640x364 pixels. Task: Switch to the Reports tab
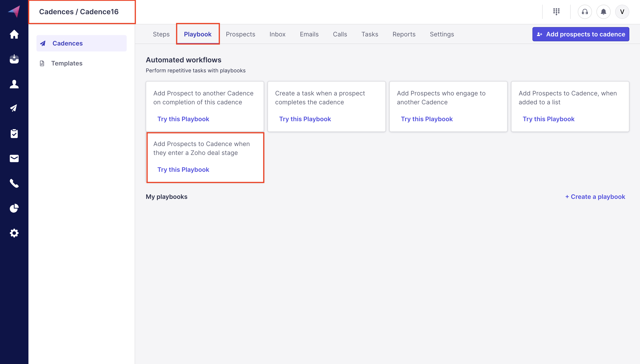point(404,34)
